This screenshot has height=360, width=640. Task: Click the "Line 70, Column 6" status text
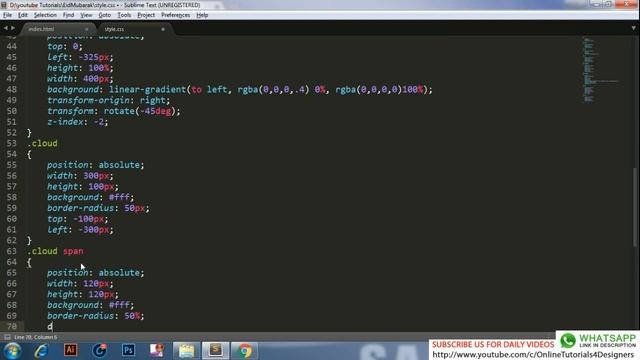click(36, 337)
